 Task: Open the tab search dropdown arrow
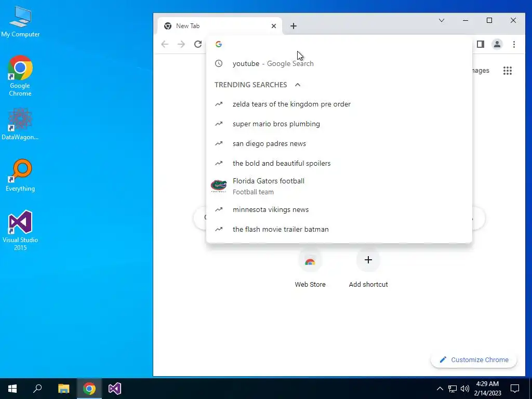tap(442, 20)
